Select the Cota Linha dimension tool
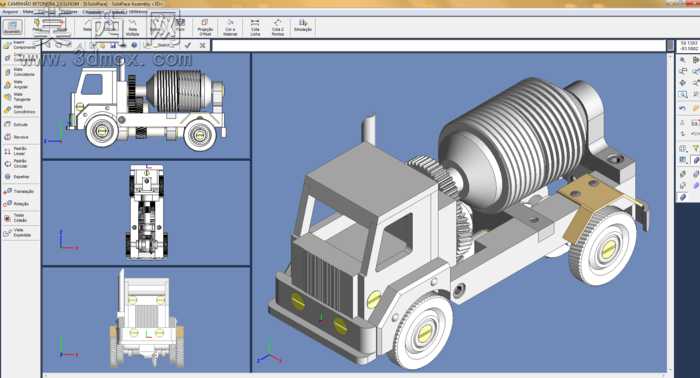Screen dimensions: 700x378 pos(255,28)
